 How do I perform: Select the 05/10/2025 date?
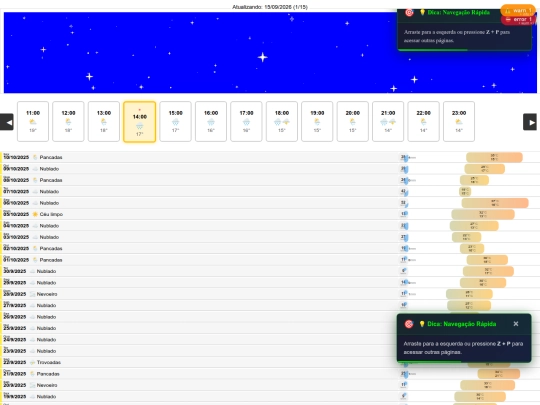coord(16,214)
